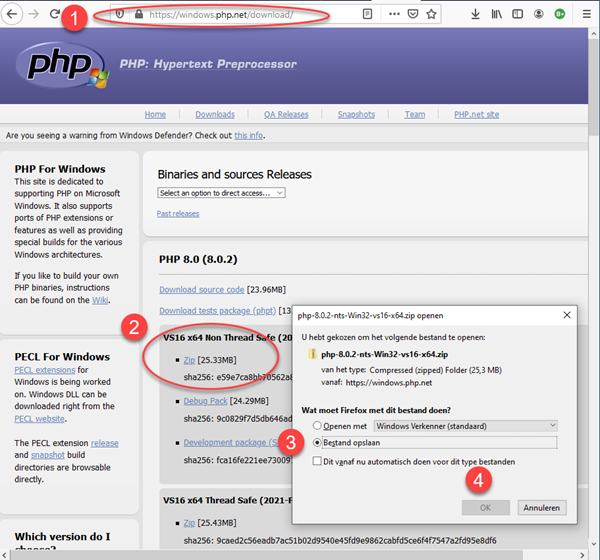Open the Firefox downloads arrow icon
600x560 pixels.
475,15
